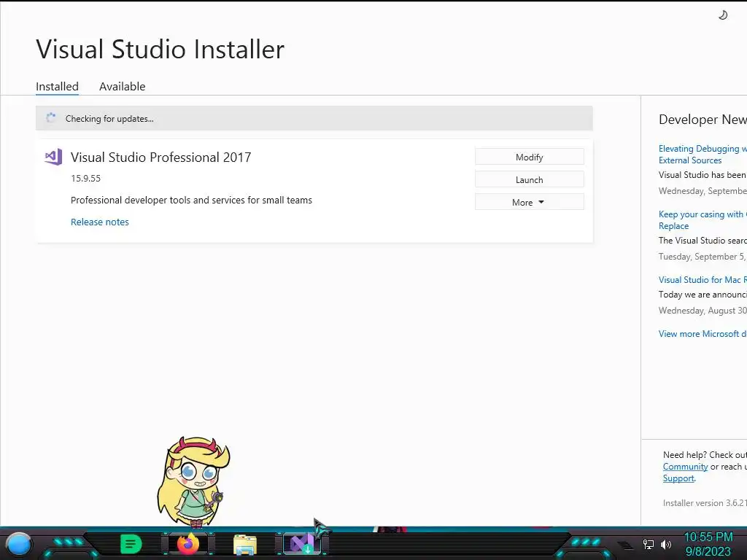Click the Visual Studio Professional 2017 logo icon

[53, 157]
